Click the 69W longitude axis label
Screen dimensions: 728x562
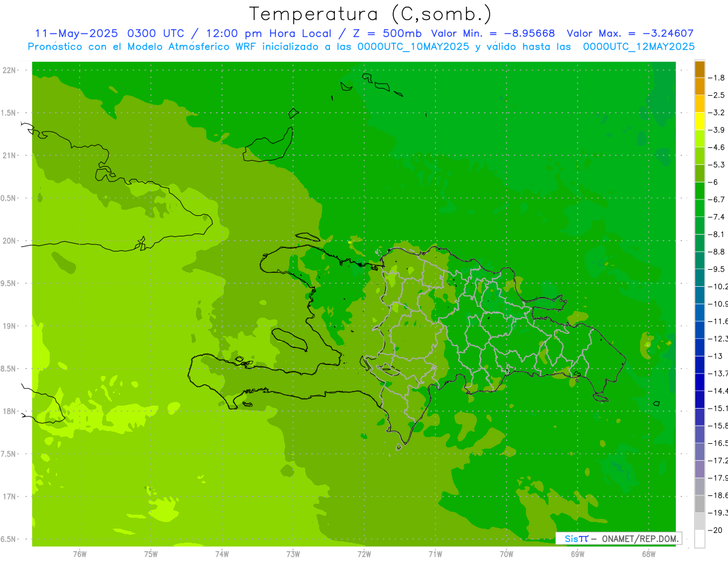click(578, 554)
